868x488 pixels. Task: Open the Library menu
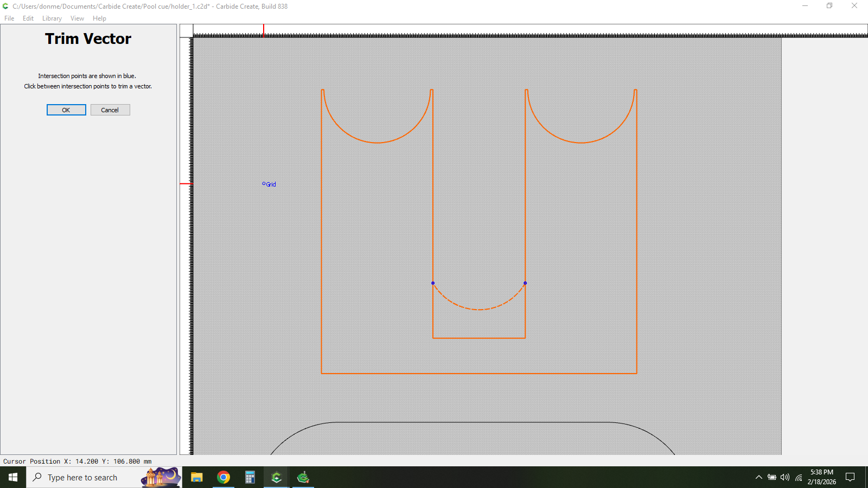coord(52,18)
